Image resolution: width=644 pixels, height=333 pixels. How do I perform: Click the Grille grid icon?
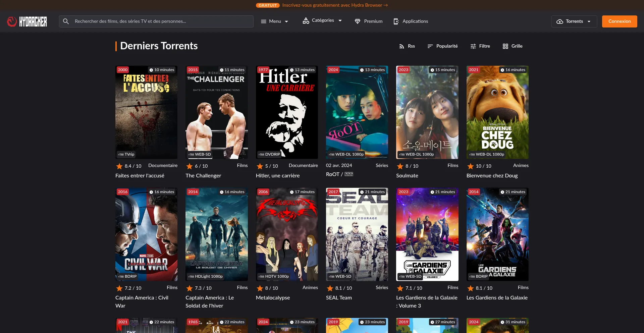(505, 46)
